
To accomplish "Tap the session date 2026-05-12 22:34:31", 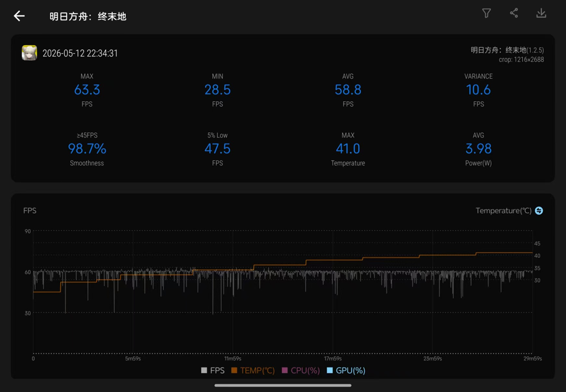I will tap(80, 53).
